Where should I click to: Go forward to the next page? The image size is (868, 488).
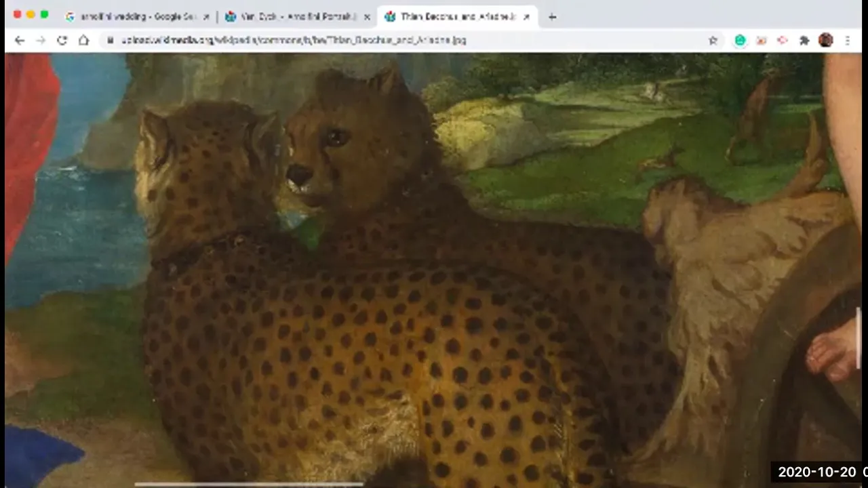[41, 41]
